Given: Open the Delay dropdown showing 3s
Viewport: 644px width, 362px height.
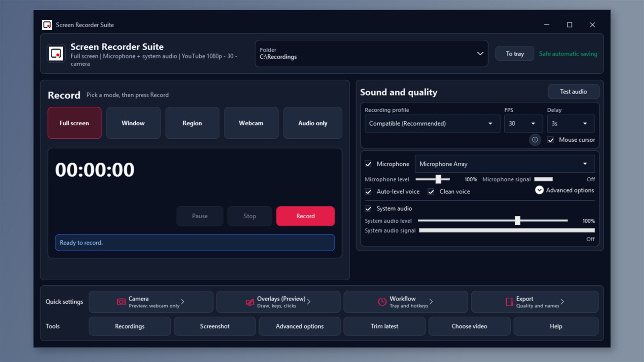Looking at the screenshot, I should [x=571, y=123].
